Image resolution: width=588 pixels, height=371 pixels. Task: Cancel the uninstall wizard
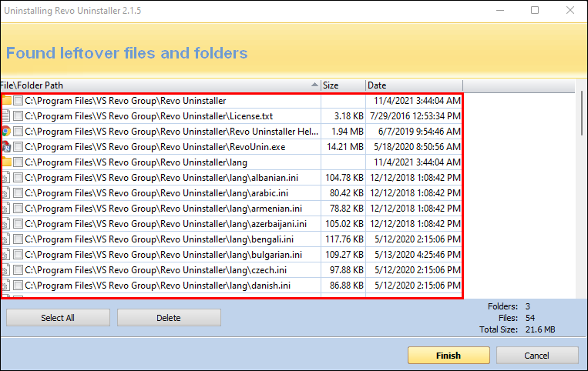pos(537,356)
